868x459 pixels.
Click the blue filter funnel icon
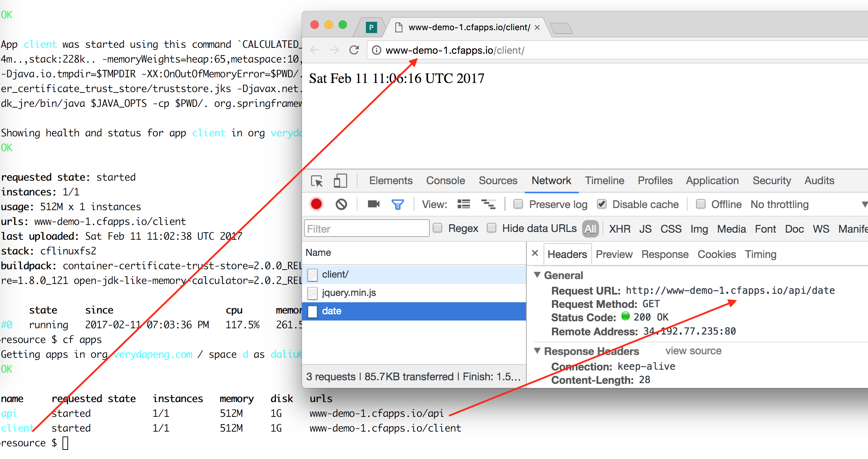pos(397,204)
